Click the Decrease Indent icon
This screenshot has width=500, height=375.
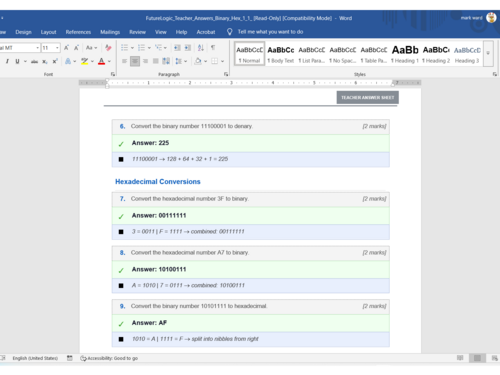click(177, 48)
